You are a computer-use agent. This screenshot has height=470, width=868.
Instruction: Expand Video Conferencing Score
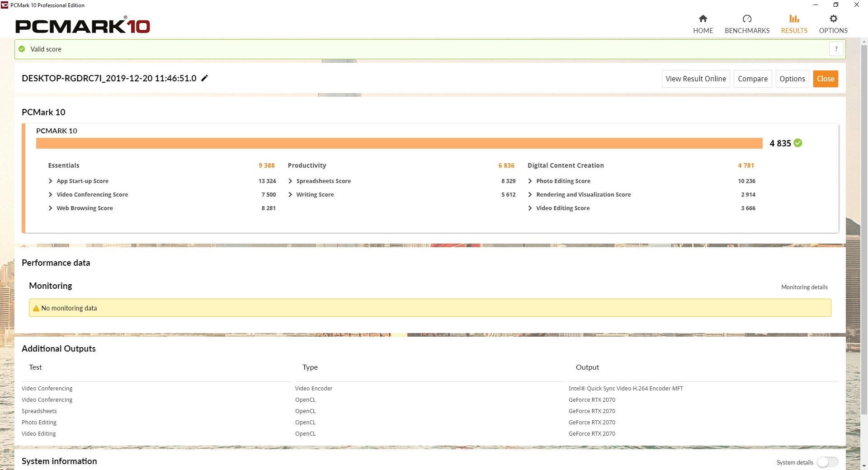point(50,194)
